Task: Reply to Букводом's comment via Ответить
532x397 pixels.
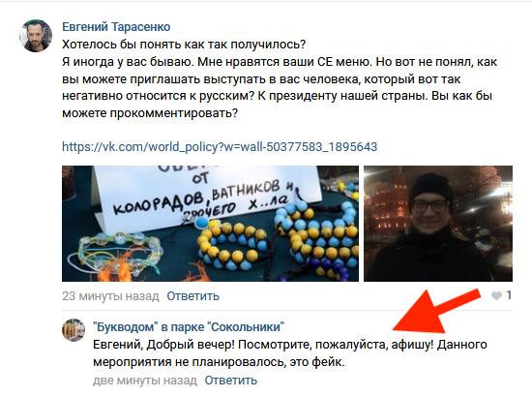Action: 231,381
